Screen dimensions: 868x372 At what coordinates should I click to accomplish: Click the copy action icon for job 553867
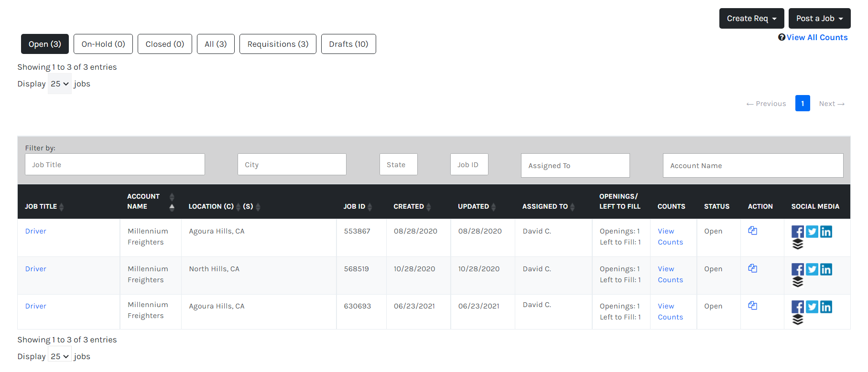pyautogui.click(x=752, y=231)
